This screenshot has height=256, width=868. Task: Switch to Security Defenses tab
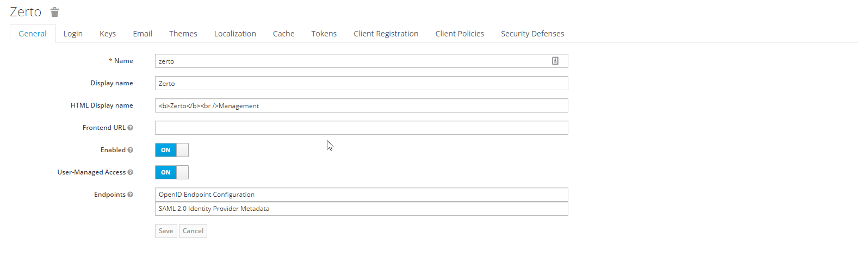pyautogui.click(x=532, y=34)
